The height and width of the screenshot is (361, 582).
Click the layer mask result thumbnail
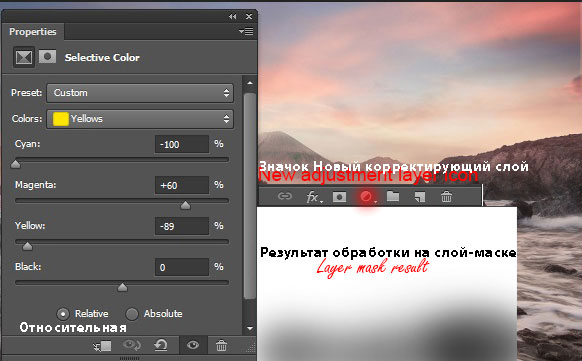click(387, 284)
